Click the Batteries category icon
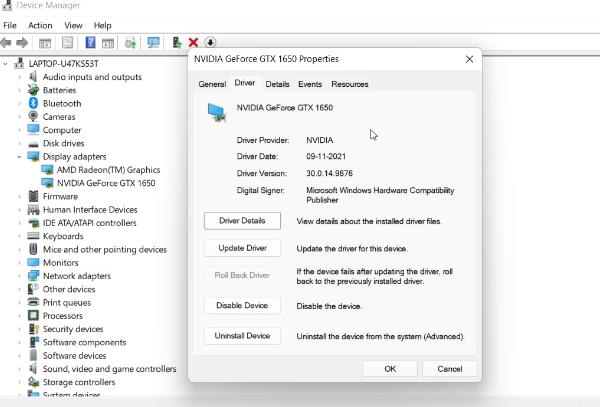 coord(33,90)
